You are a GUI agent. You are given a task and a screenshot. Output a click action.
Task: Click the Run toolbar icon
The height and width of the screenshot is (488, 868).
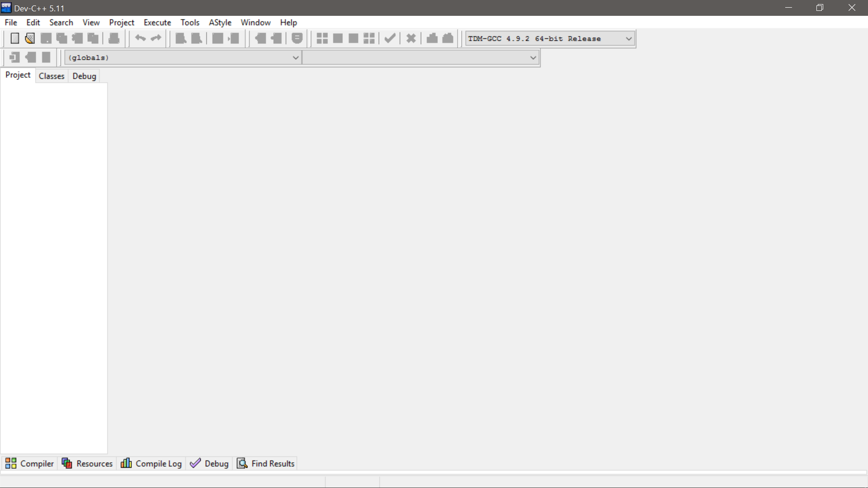click(x=337, y=38)
